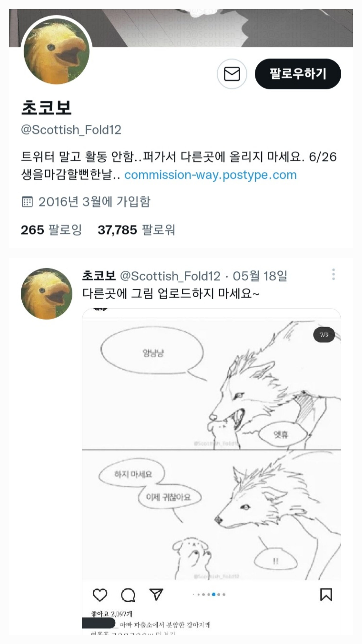Tap the paper plane share icon

156,594
